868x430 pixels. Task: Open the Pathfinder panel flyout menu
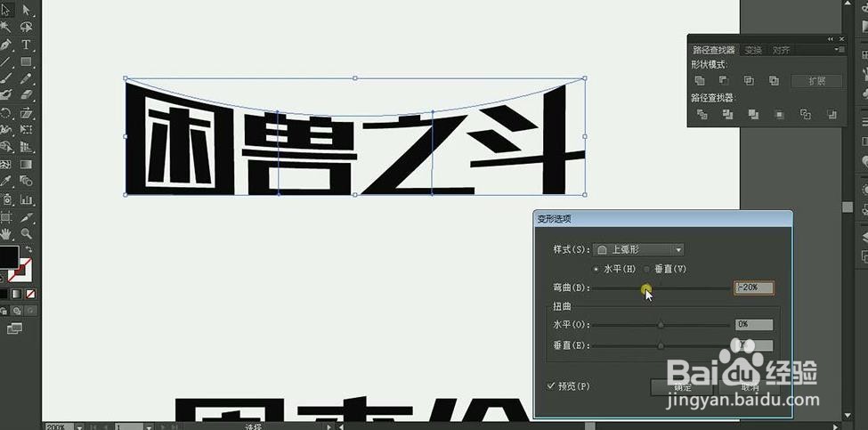point(840,50)
